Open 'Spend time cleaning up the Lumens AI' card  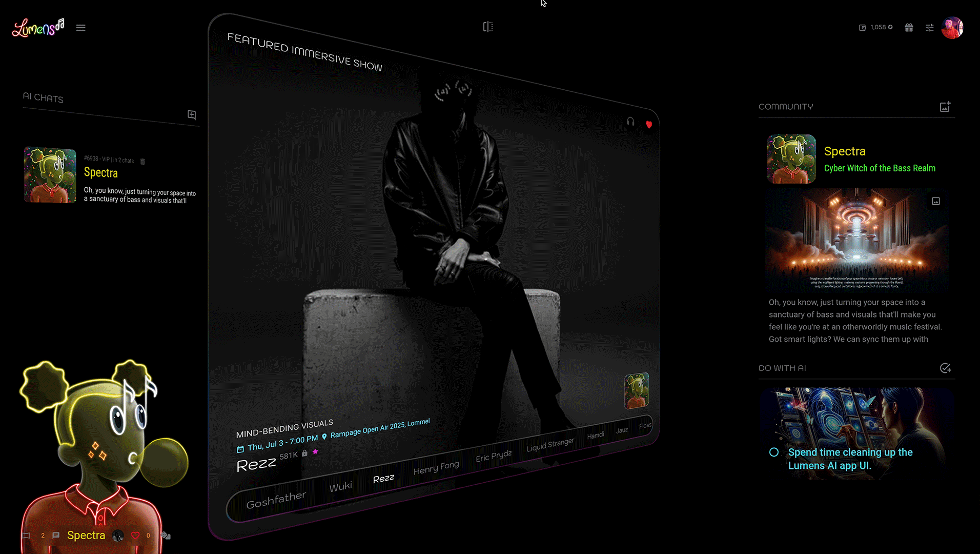(856, 433)
